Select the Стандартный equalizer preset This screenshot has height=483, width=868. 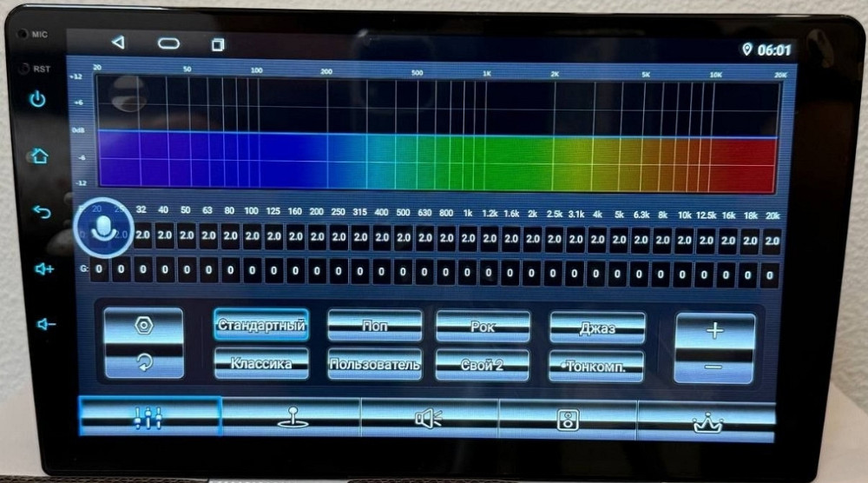[261, 326]
